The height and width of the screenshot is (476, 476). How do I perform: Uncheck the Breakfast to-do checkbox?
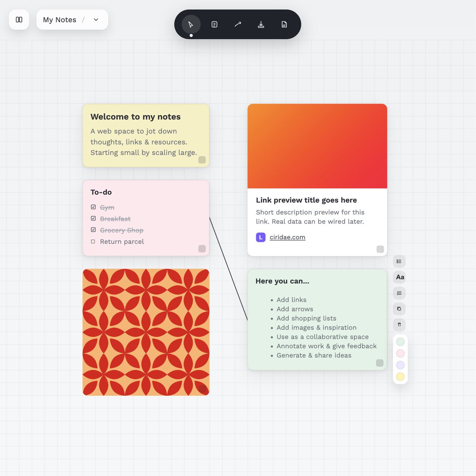(x=93, y=219)
